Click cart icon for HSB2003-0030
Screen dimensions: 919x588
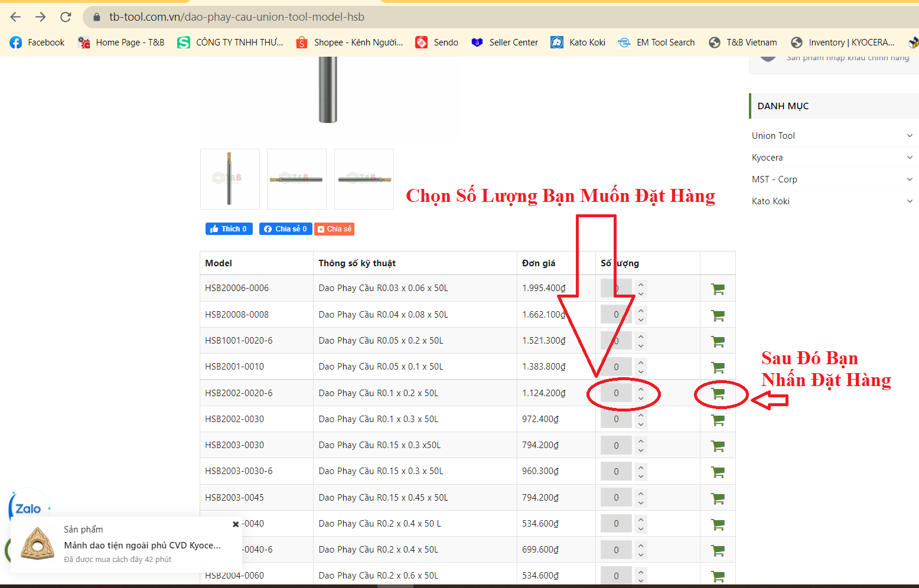pyautogui.click(x=718, y=446)
